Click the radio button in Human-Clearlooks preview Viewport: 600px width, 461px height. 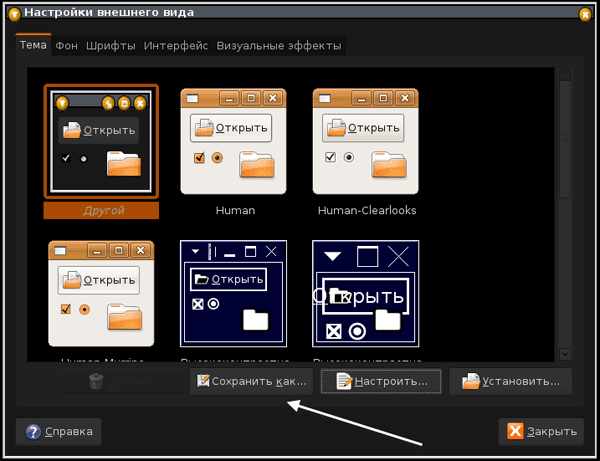[349, 158]
